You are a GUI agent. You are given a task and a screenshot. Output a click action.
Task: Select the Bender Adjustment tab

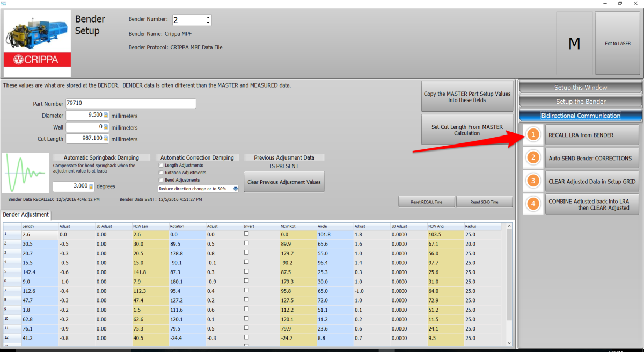(26, 214)
